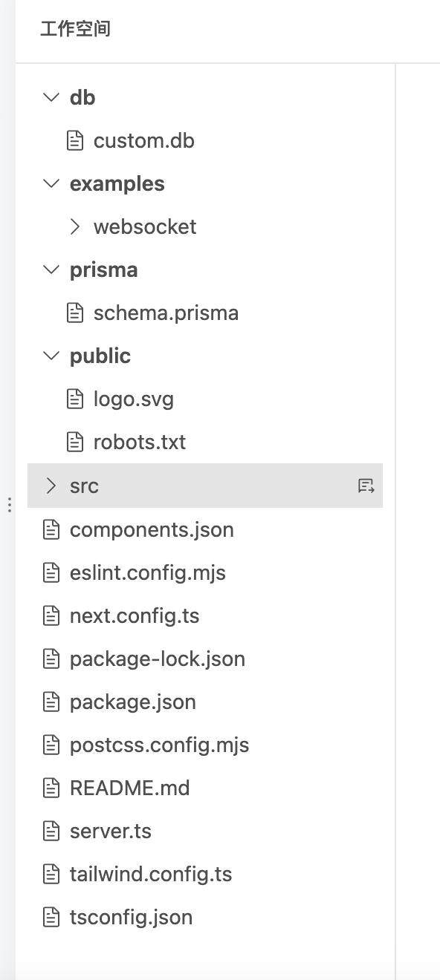Click the 工作空间 panel header
Image resolution: width=440 pixels, height=980 pixels.
[76, 29]
